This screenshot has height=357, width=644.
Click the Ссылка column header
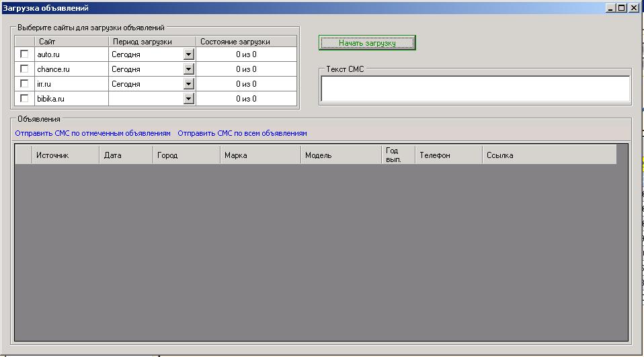pyautogui.click(x=548, y=155)
